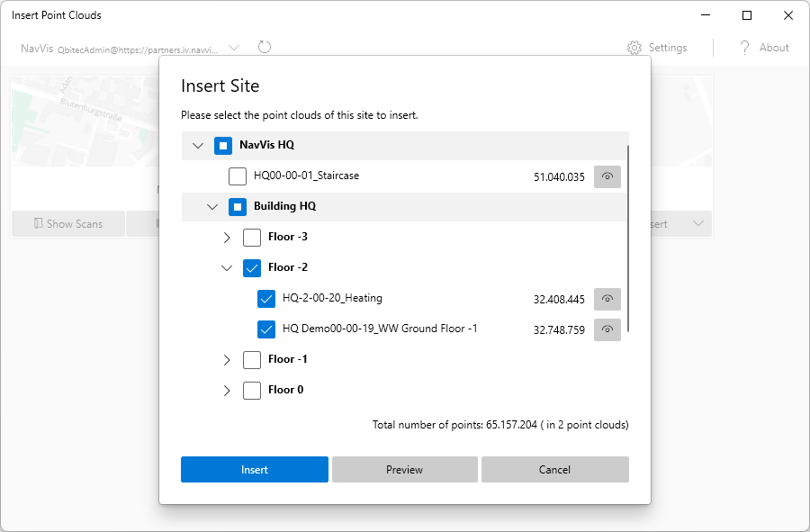The height and width of the screenshot is (532, 810).
Task: Toggle the Building HQ checkbox
Action: (x=238, y=207)
